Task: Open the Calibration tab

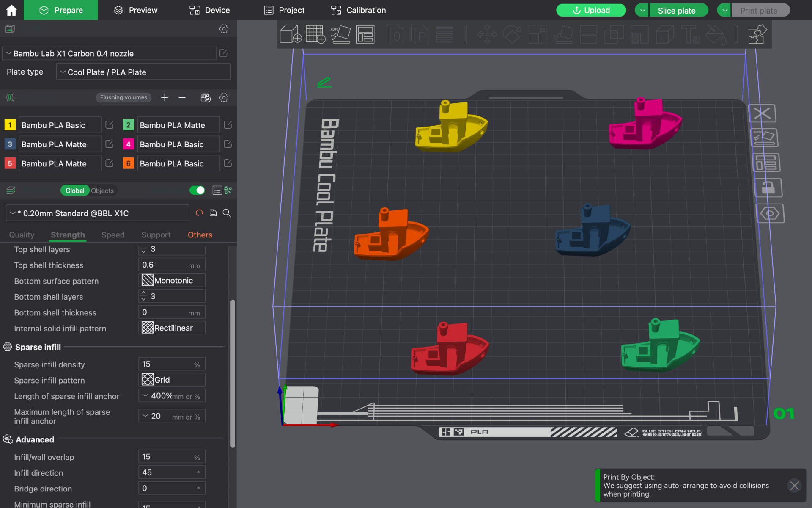Action: click(x=358, y=10)
